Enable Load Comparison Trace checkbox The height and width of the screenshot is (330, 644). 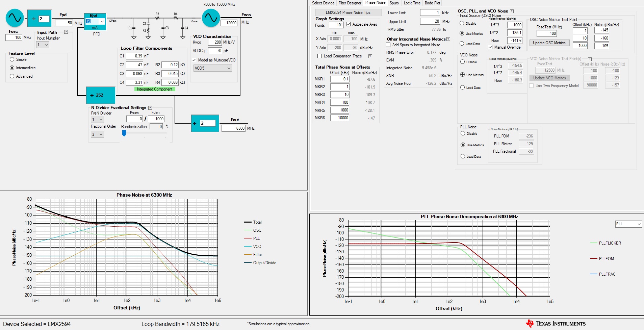320,56
